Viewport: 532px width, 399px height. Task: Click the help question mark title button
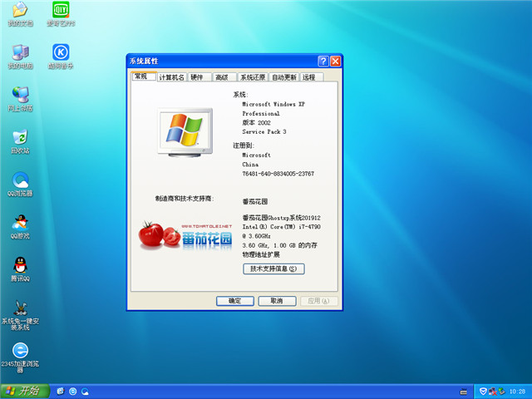323,61
